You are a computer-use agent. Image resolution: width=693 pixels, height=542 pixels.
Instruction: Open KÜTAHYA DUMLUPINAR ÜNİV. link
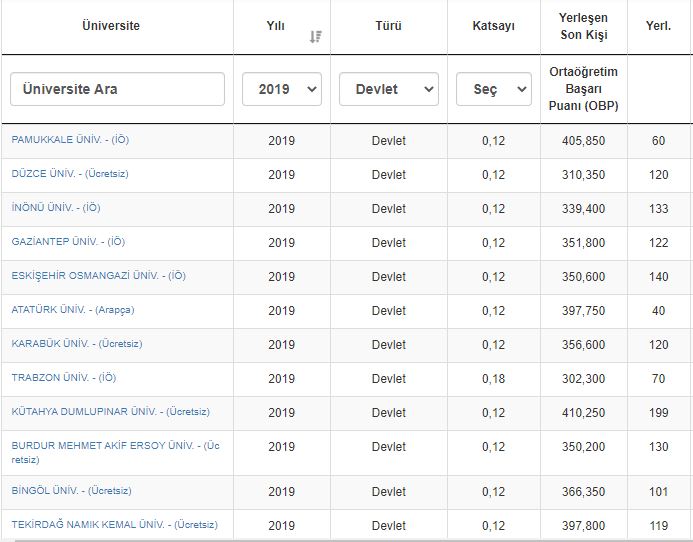[110, 412]
